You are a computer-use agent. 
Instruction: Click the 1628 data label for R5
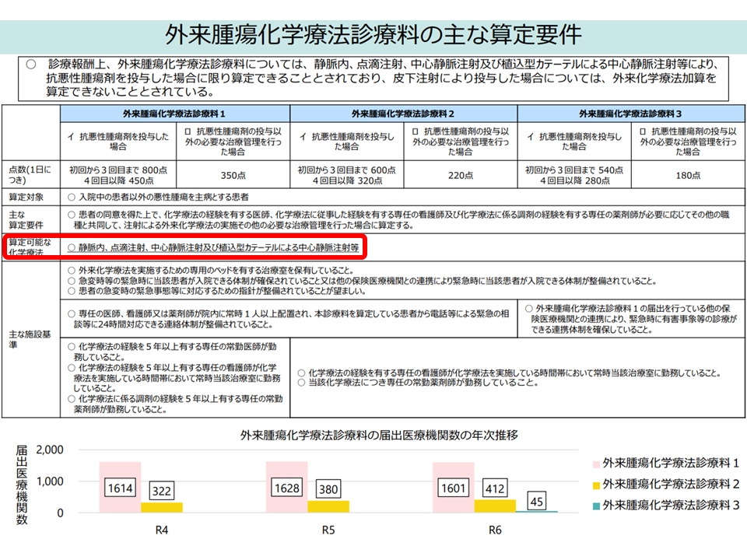[287, 490]
